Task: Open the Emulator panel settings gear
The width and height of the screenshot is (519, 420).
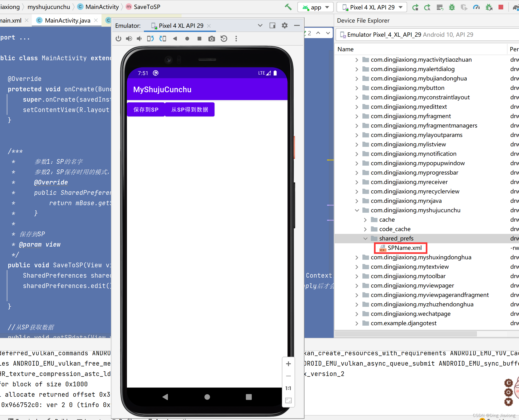Action: point(285,25)
